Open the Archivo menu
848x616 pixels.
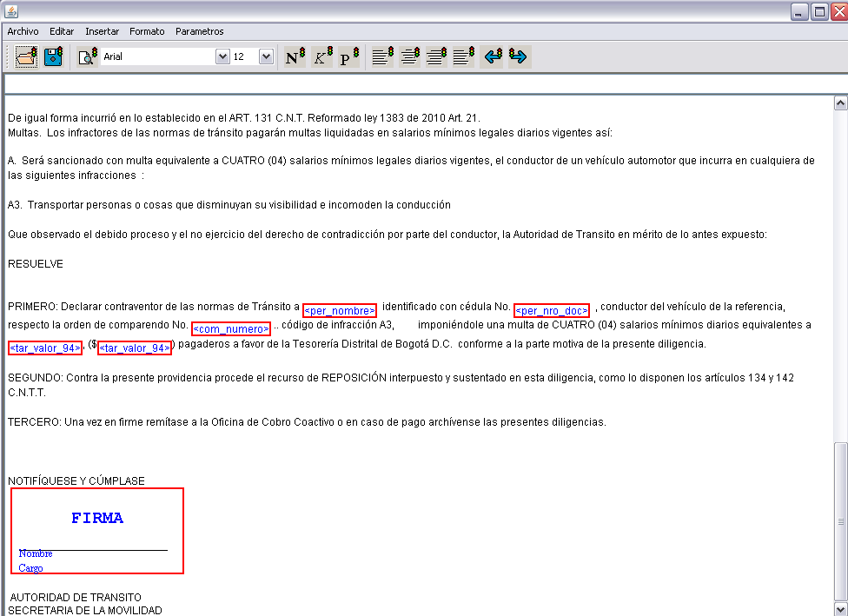(23, 31)
